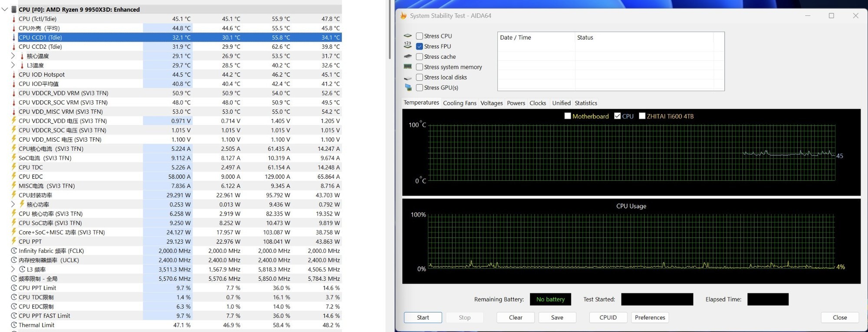Expand the 核心功率 row
The image size is (868, 332).
point(13,204)
